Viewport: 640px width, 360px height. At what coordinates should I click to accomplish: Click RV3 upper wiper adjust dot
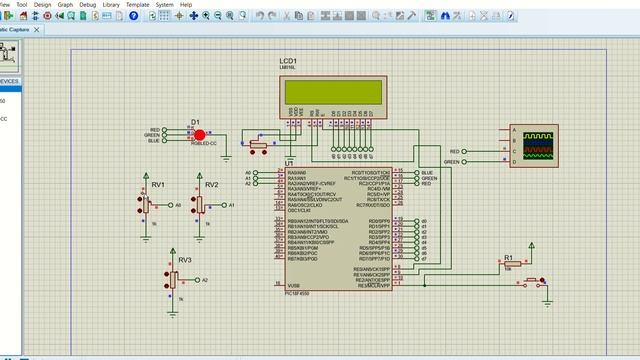(167, 274)
